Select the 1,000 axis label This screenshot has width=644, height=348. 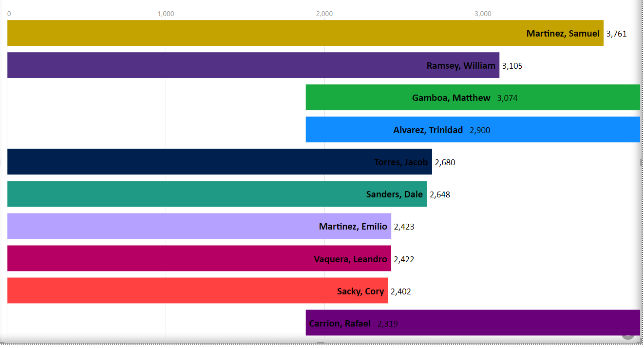tap(166, 14)
